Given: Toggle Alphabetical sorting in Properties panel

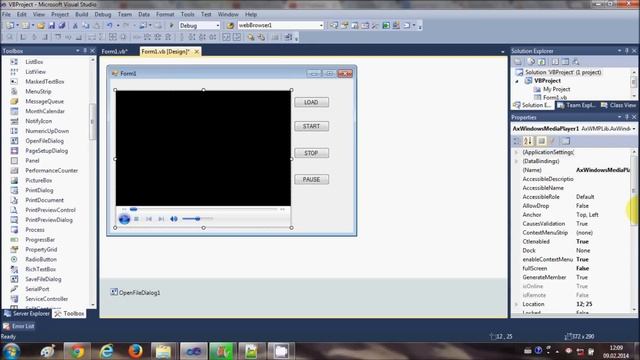Looking at the screenshot, I should click(528, 141).
